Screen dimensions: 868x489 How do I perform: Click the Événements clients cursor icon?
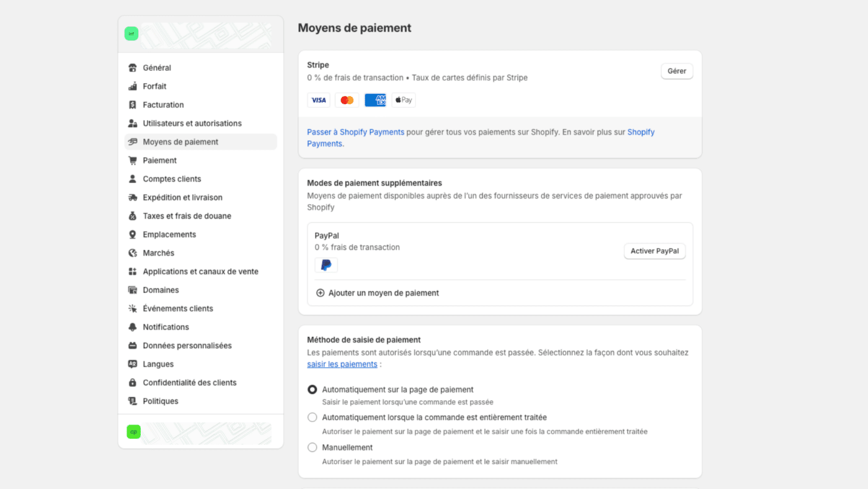[132, 308]
